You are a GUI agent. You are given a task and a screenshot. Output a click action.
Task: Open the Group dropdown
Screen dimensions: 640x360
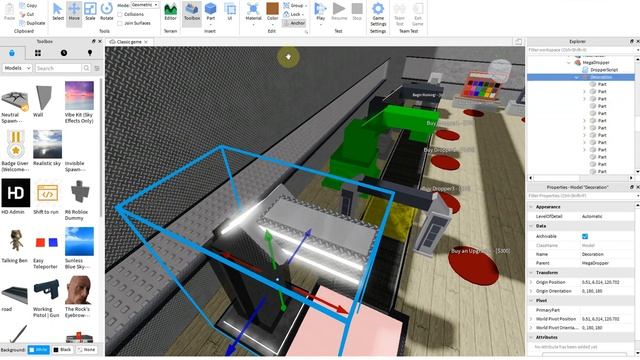click(296, 6)
